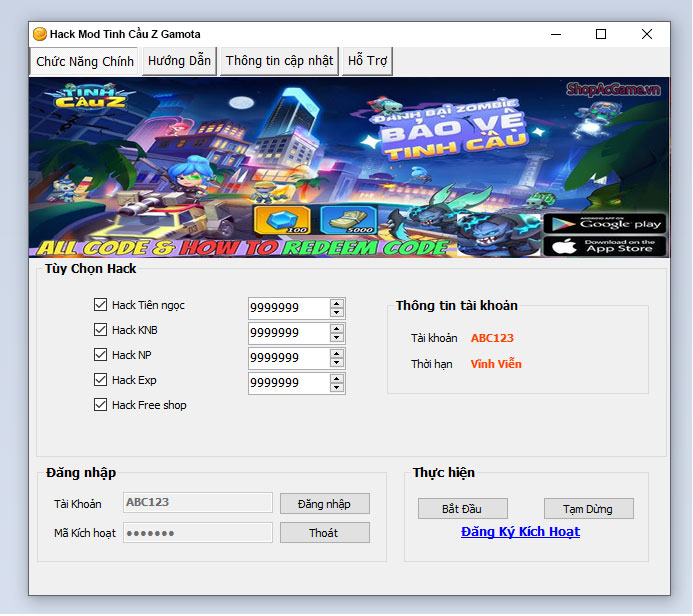Click the Tinh Cầu Z logo in banner
The width and height of the screenshot is (693, 616).
click(91, 96)
